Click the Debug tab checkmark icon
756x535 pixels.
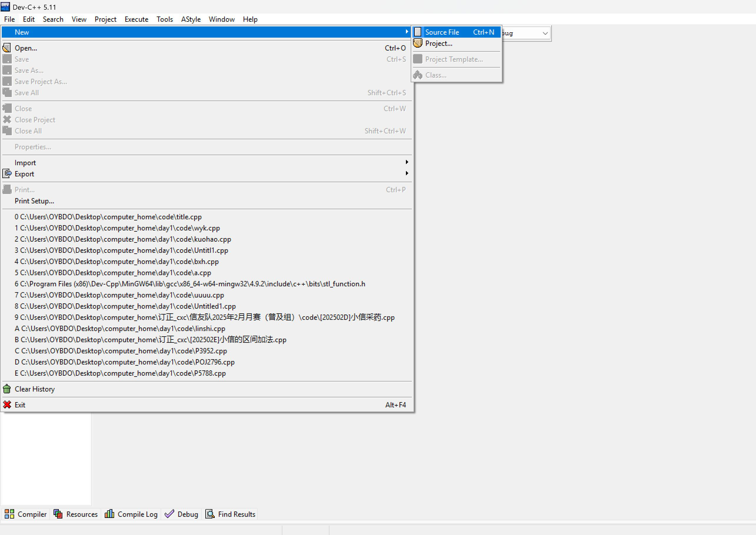[x=169, y=514]
